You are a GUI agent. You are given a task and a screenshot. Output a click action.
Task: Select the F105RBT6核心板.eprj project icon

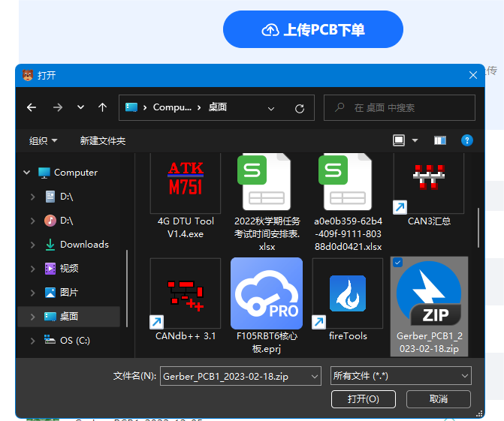coord(267,293)
